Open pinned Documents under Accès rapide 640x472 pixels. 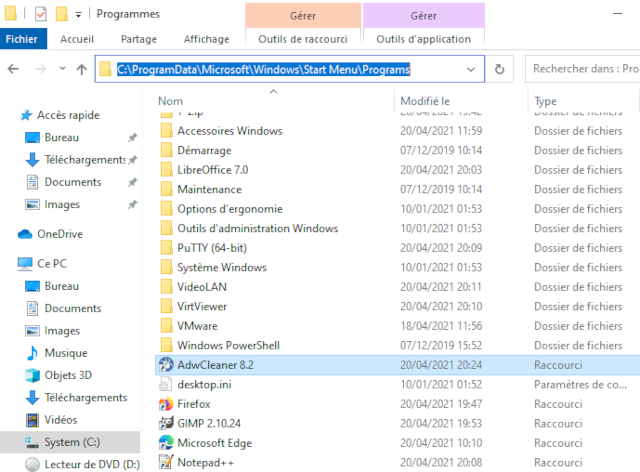point(73,182)
